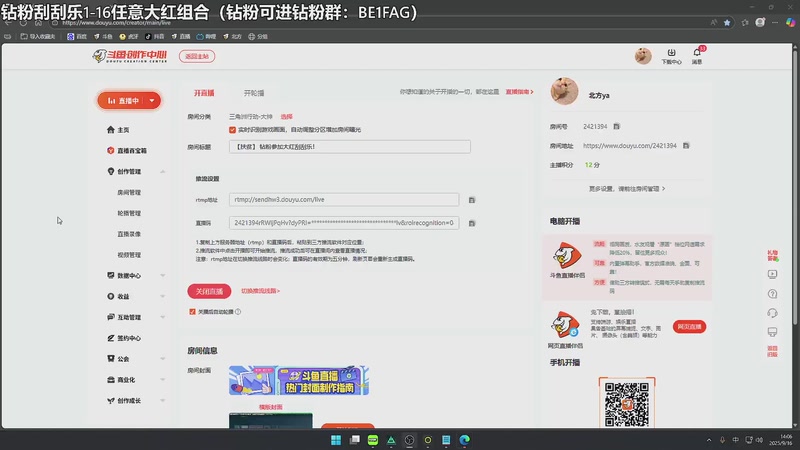The image size is (800, 450).
Task: Click the 热门封面制作指南 banner
Action: pos(299,381)
